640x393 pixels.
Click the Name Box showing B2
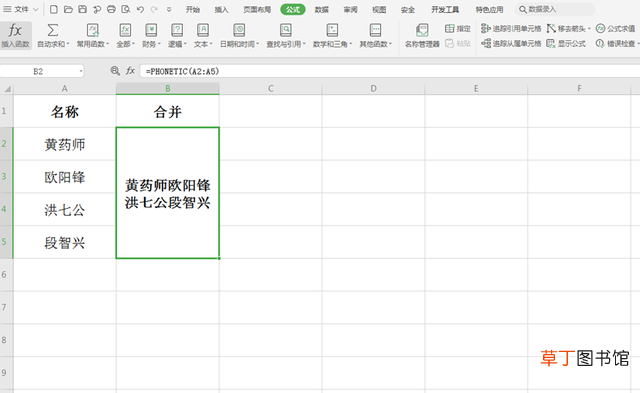click(42, 71)
